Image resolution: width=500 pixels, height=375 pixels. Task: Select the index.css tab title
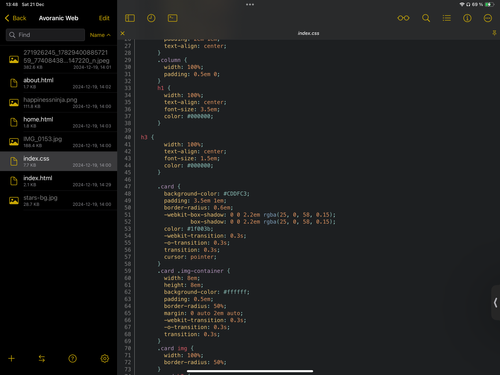308,33
